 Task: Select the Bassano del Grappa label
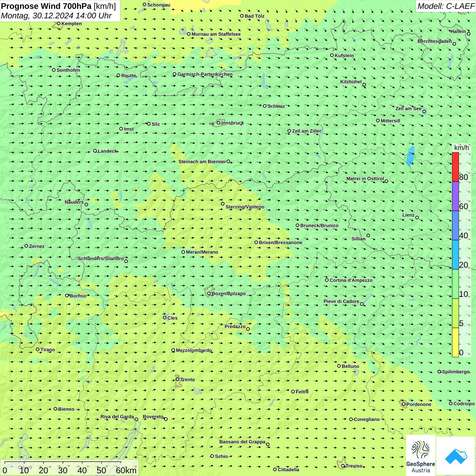[242, 442]
